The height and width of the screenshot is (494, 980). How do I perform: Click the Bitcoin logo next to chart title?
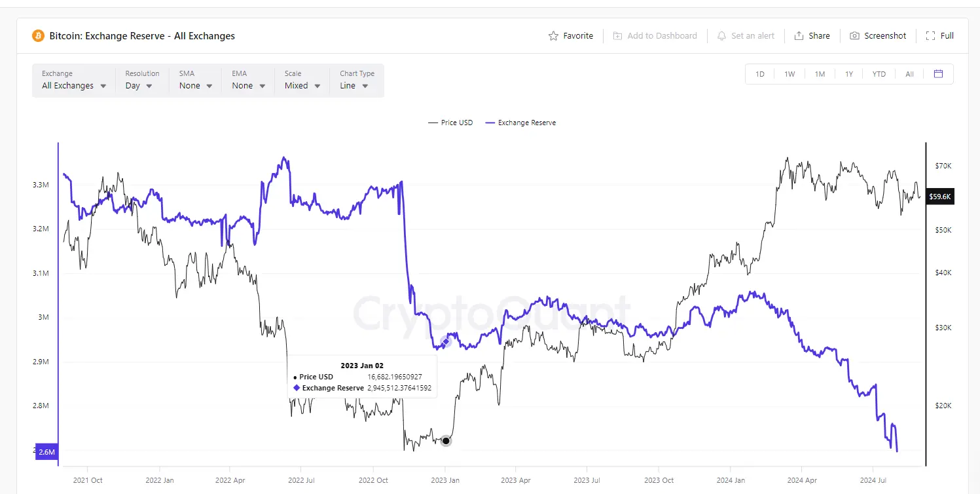[37, 35]
